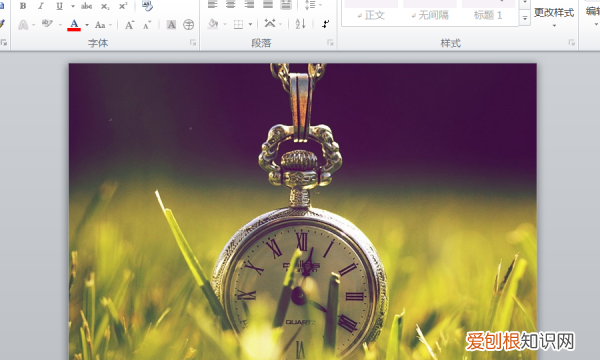Viewport: 600px width, 360px height.
Task: Open font color dropdown arrow
Action: (x=87, y=25)
